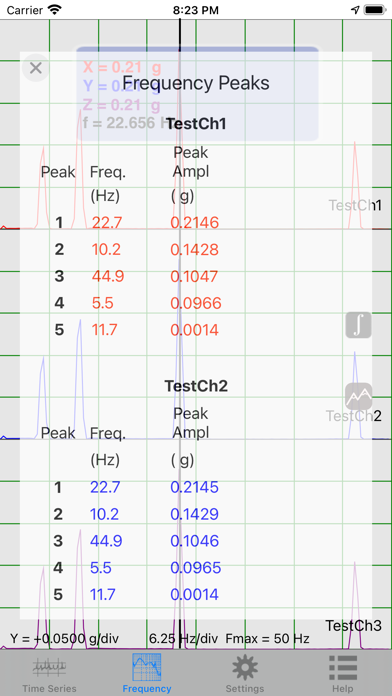Viewport: 392px width, 696px height.
Task: Tap the Fmax = 50 Hz label
Action: [267, 639]
